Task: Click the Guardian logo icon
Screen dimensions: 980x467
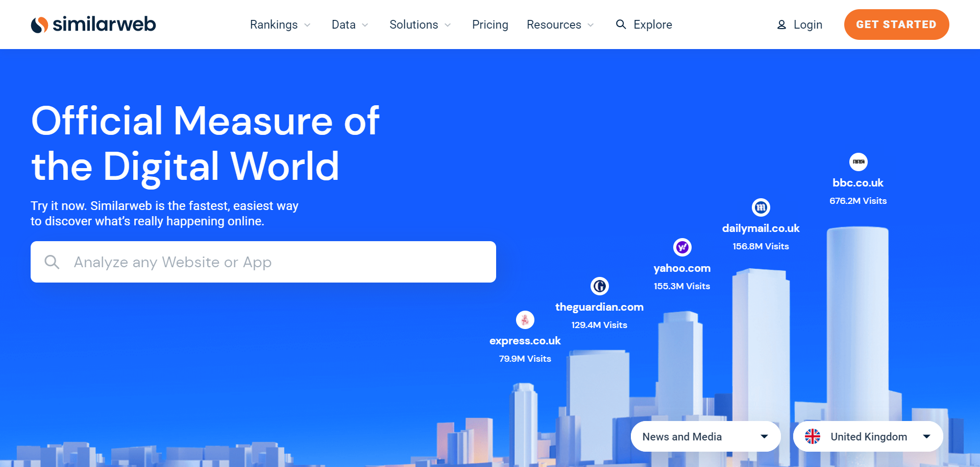Action: [600, 286]
